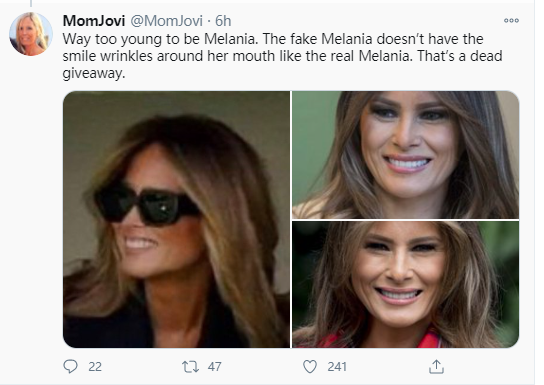
Task: Open the bottom right photo with red clothing
Action: (406, 284)
